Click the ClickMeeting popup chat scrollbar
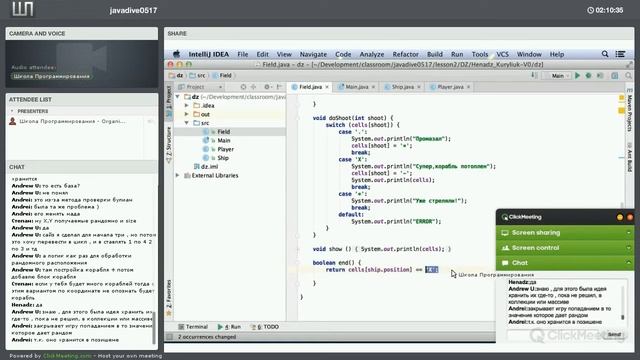 point(623,302)
